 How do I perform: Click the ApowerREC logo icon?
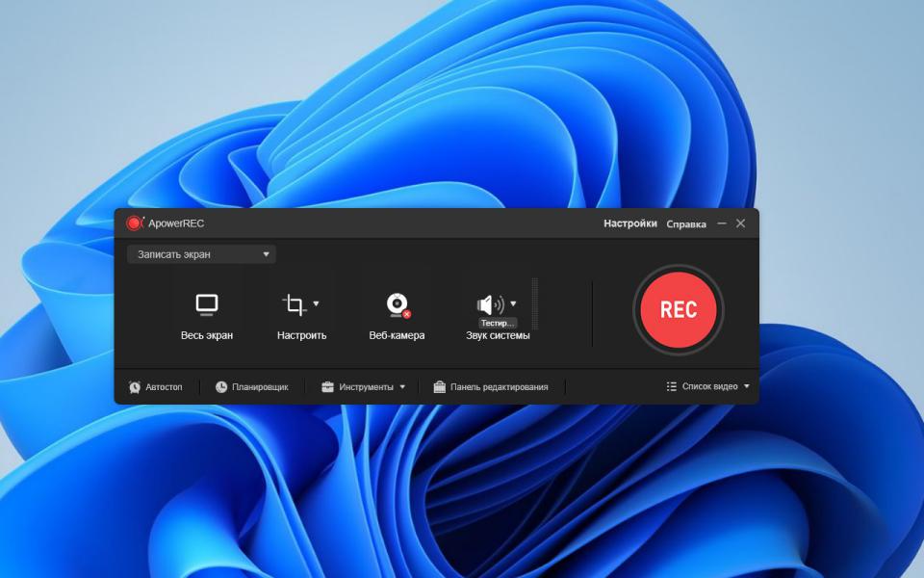pos(135,223)
